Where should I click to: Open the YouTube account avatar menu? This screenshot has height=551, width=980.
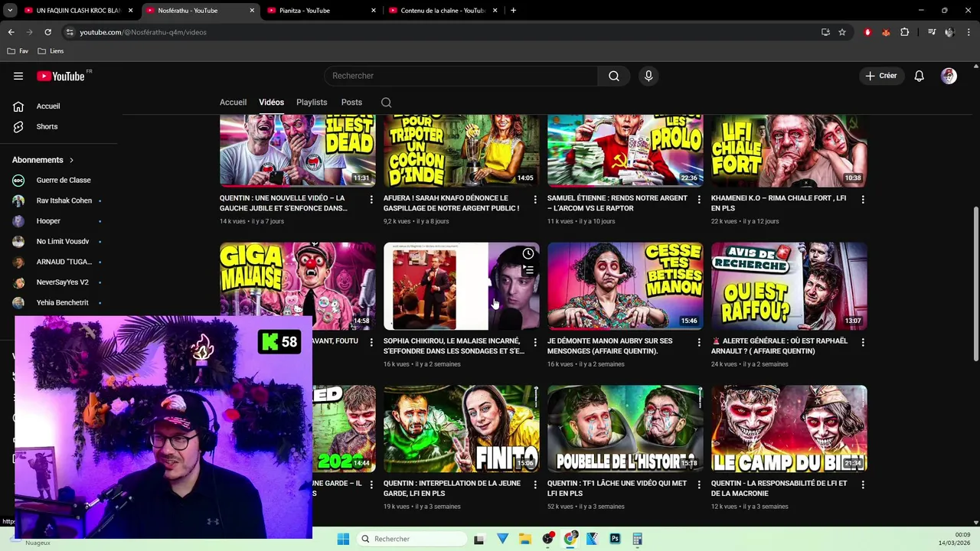[x=949, y=76]
